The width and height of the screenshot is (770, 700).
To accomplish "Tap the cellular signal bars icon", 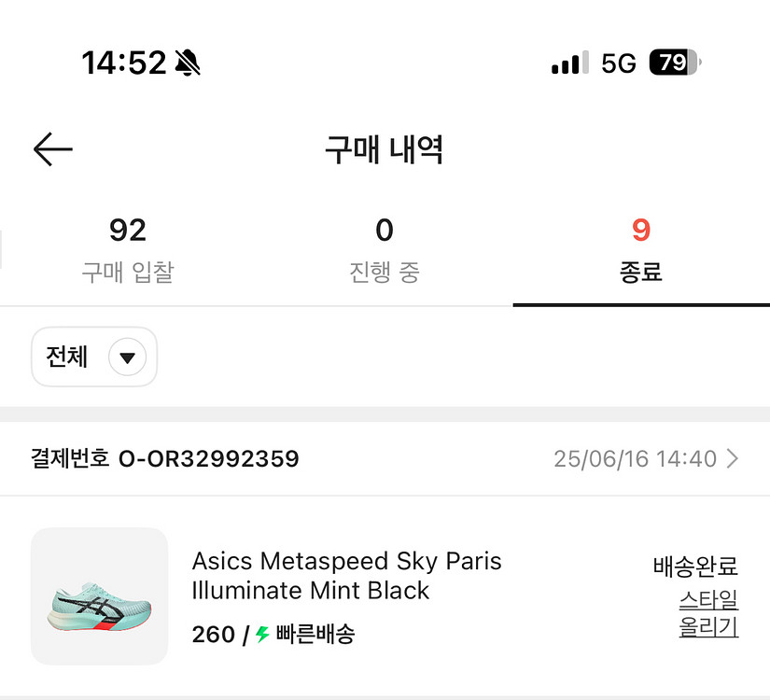I will tap(569, 63).
